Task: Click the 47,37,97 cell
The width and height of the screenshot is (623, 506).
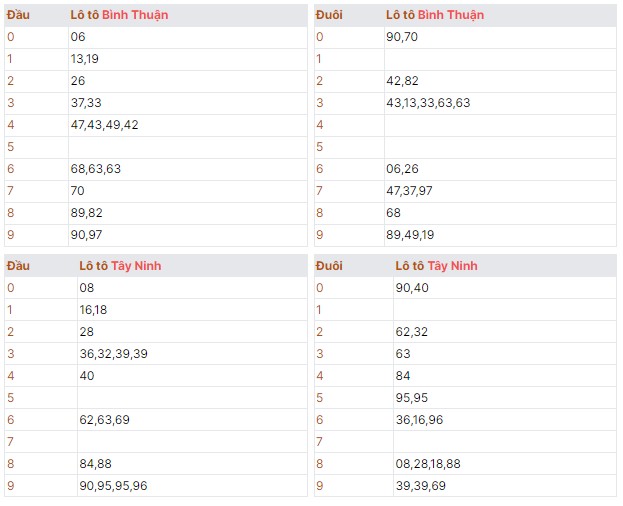Action: click(409, 191)
